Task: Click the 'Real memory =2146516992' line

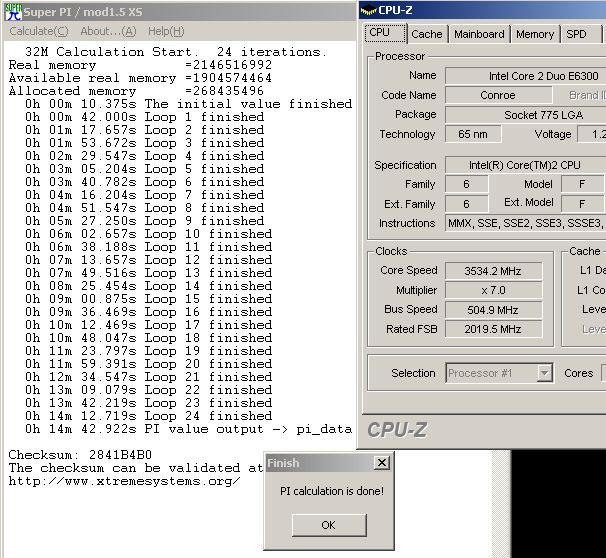Action: [x=140, y=65]
